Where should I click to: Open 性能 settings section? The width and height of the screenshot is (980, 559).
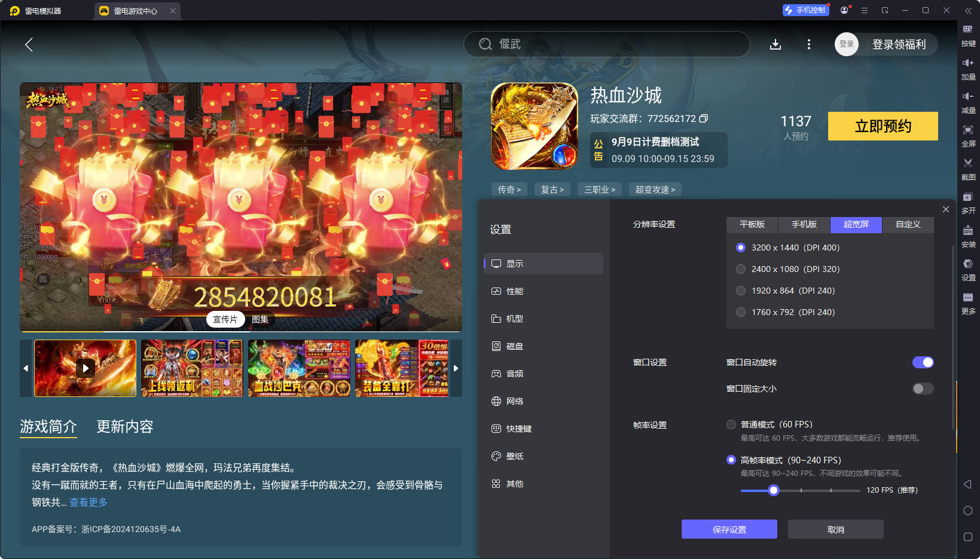pyautogui.click(x=544, y=291)
